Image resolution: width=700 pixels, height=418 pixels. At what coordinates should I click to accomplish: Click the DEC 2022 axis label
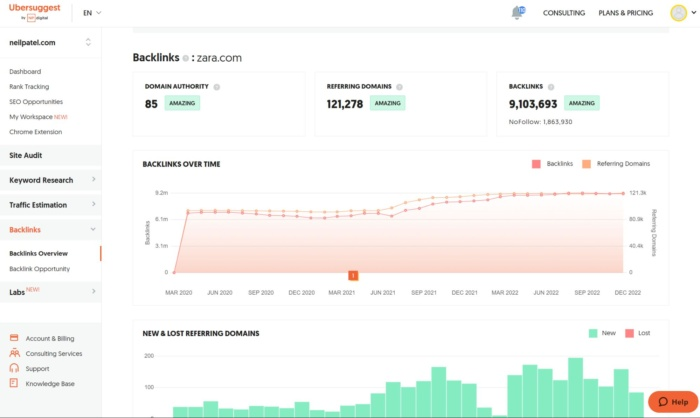point(628,293)
